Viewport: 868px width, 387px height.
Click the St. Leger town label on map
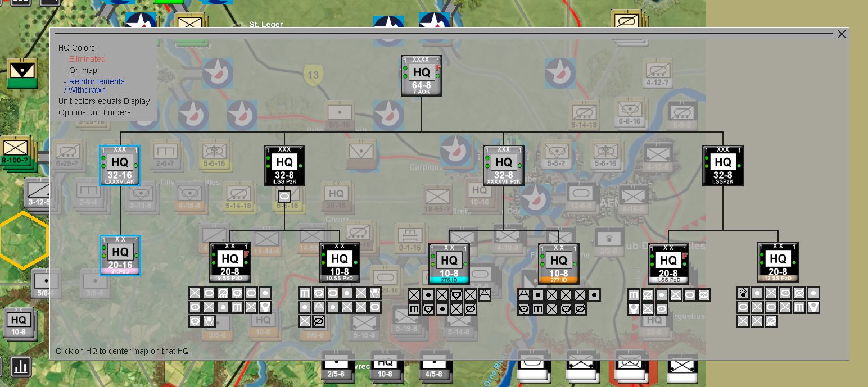tap(266, 25)
